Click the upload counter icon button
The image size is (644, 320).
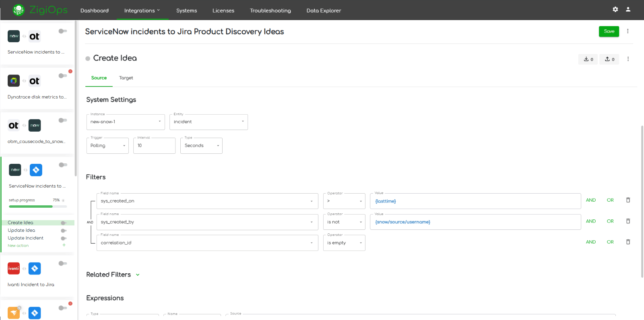click(609, 59)
